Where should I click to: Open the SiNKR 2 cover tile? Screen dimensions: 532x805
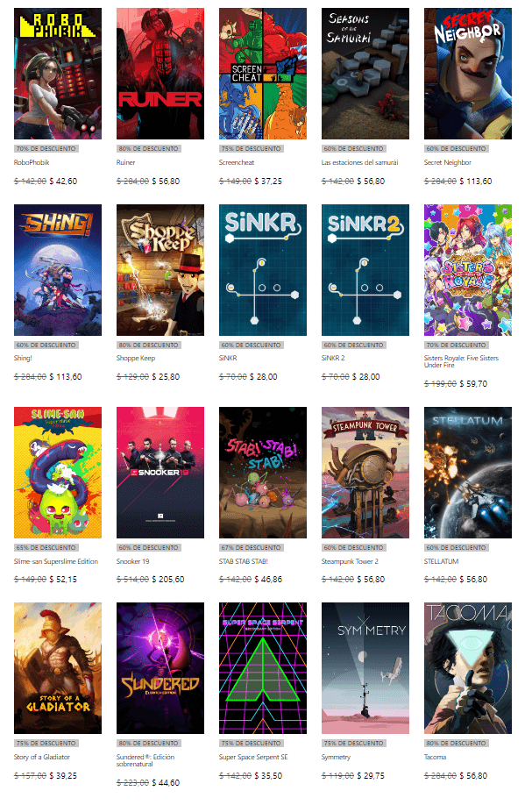[365, 270]
